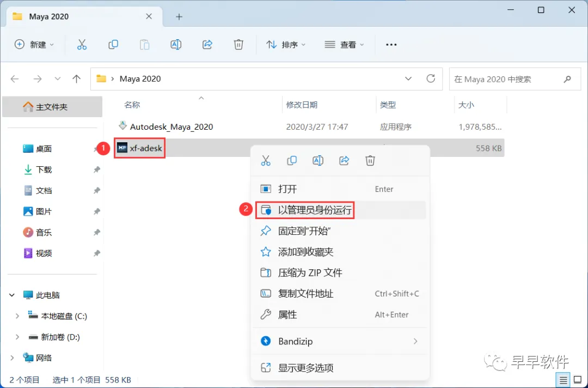
Task: Click the Paste icon in the toolbar
Action: [144, 45]
